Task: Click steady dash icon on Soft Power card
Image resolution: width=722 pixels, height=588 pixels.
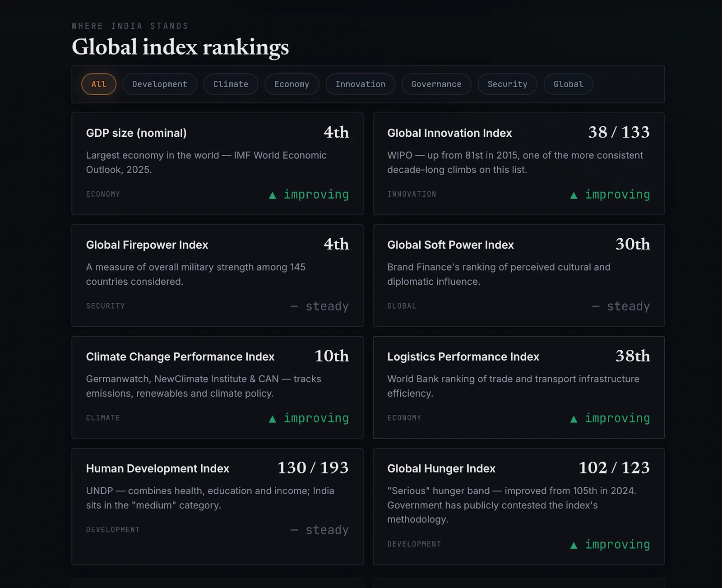Action: tap(596, 306)
